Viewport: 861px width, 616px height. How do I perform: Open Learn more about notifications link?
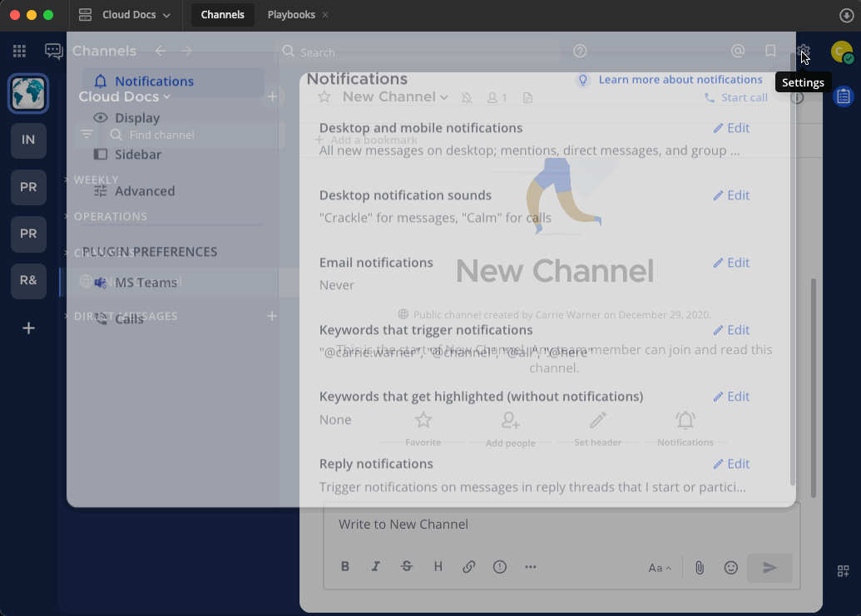[680, 80]
